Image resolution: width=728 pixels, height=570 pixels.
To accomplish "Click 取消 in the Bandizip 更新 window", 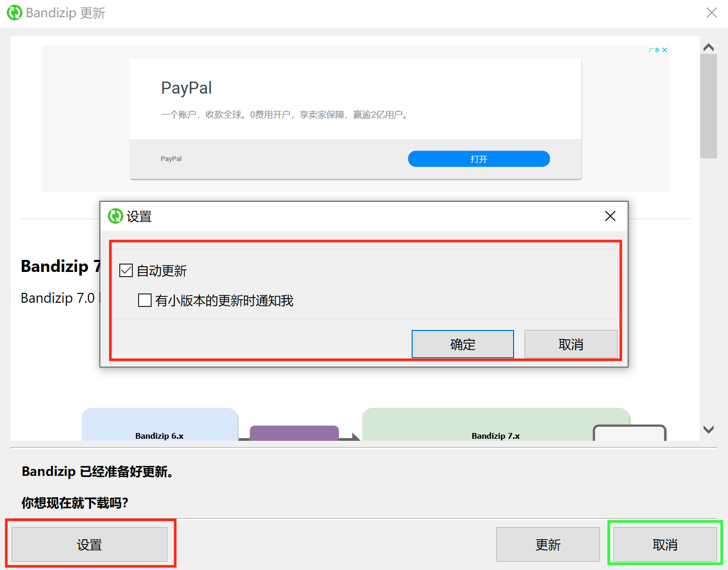I will [x=665, y=544].
